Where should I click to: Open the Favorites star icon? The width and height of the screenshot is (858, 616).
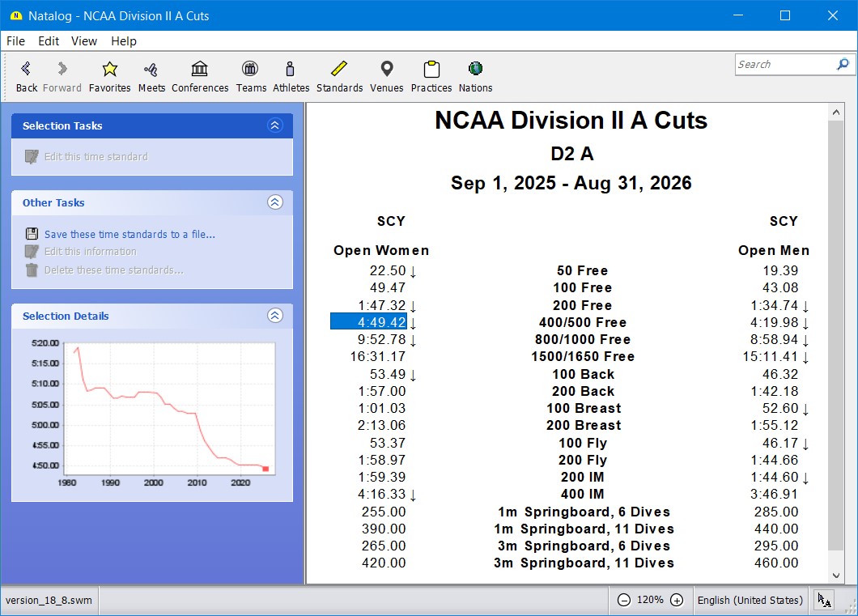pyautogui.click(x=109, y=70)
